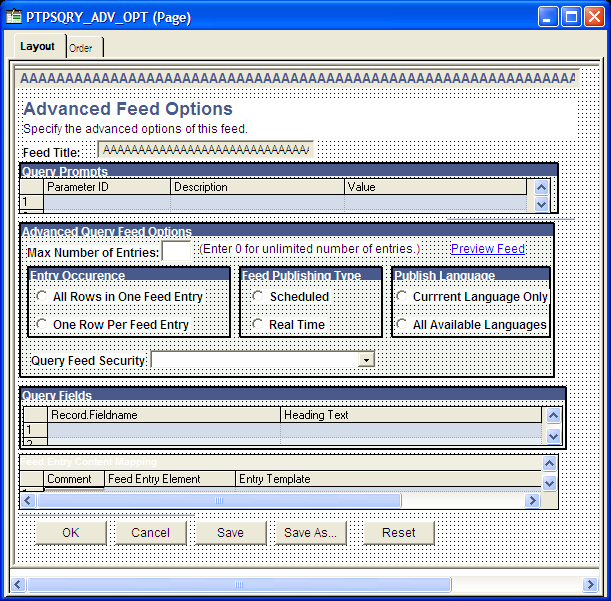Click the Parameter ID column header
Image resolution: width=611 pixels, height=601 pixels.
click(107, 187)
